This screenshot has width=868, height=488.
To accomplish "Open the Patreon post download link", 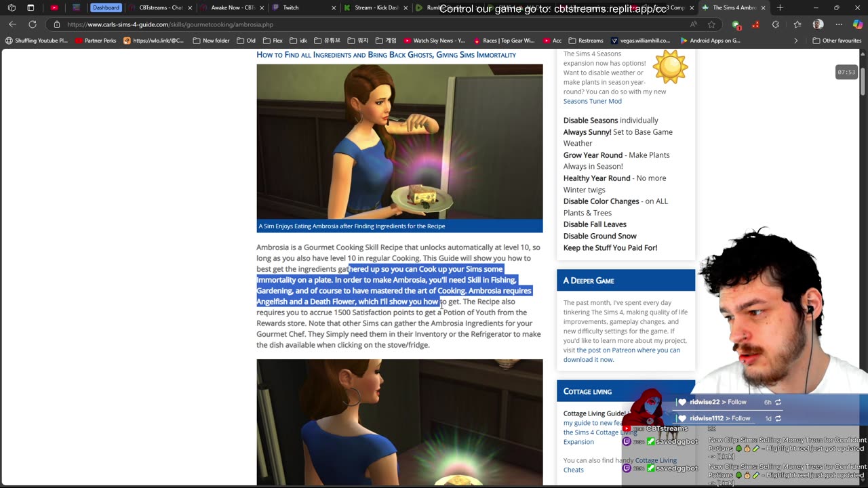I will pos(621,354).
